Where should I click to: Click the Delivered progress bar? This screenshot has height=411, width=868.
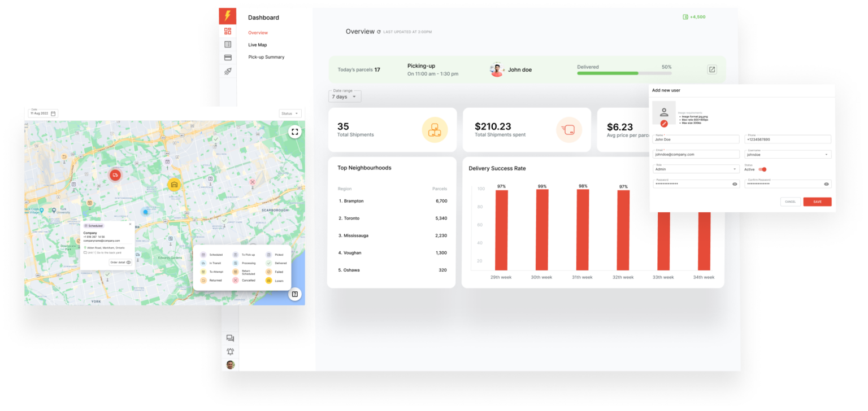[624, 73]
